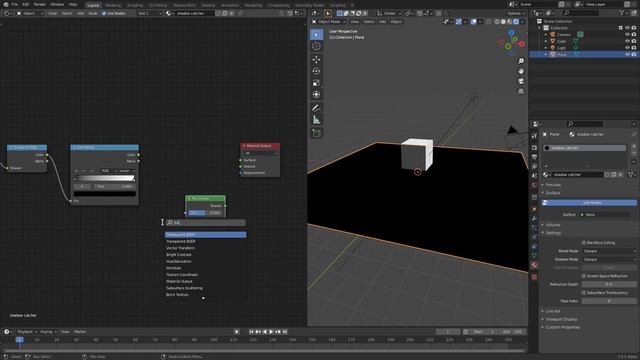Click the Use Nodes button in Surface panel
640x360 pixels.
tap(589, 203)
